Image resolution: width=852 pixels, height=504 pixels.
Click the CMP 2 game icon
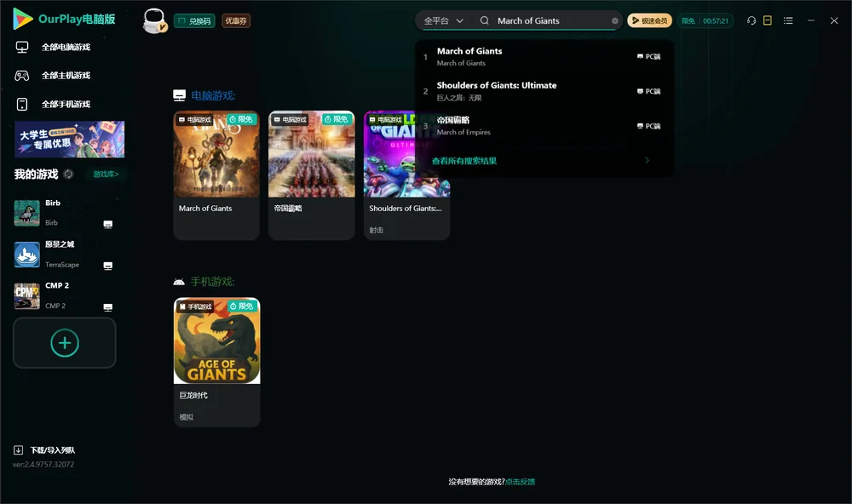point(26,296)
